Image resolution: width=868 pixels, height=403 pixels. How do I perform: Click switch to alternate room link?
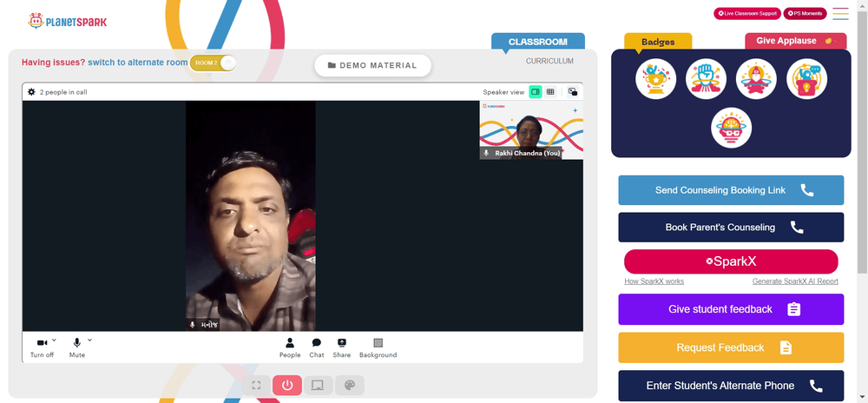(138, 63)
